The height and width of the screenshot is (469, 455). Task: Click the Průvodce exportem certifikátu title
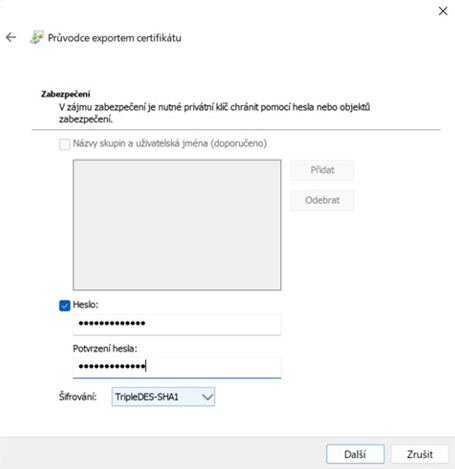pyautogui.click(x=115, y=38)
